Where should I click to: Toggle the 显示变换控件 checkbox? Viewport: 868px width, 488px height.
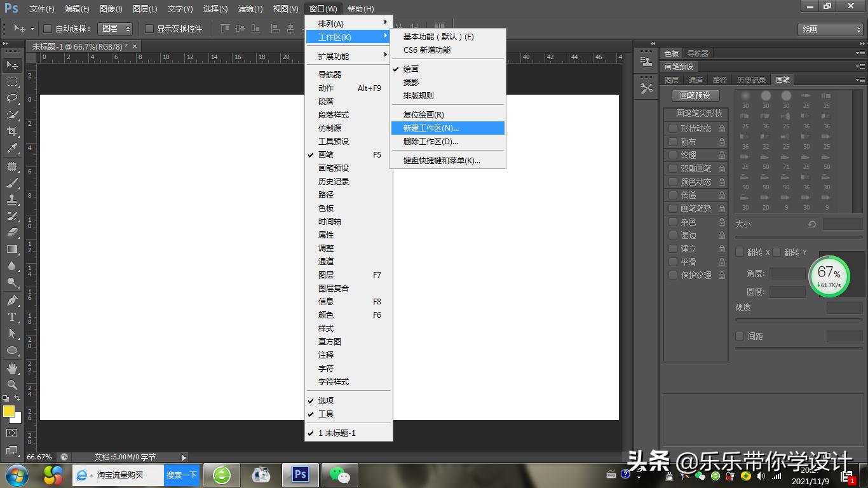tap(149, 29)
